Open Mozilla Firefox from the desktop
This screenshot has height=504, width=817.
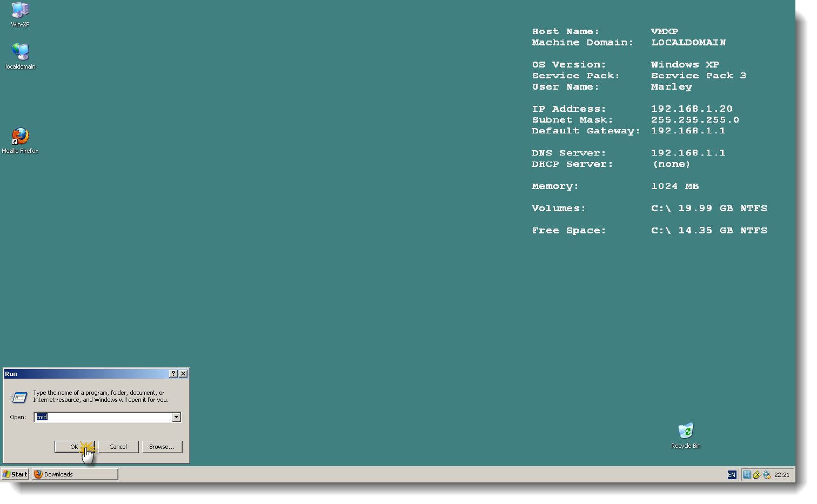click(x=20, y=136)
